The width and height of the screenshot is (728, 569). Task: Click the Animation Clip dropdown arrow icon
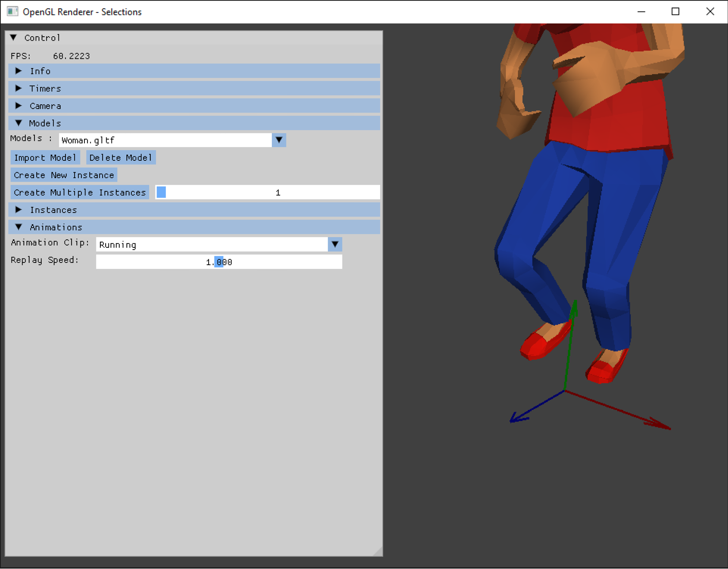click(335, 244)
